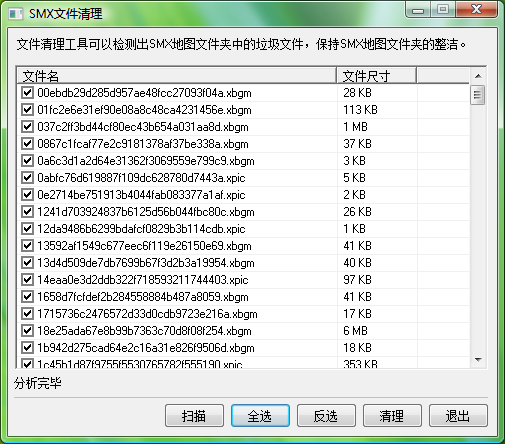505x444 pixels.
Task: Uncheck file 00ebdb29d285d957ae48fcc27093f04a.xbgm
Action: click(x=27, y=93)
